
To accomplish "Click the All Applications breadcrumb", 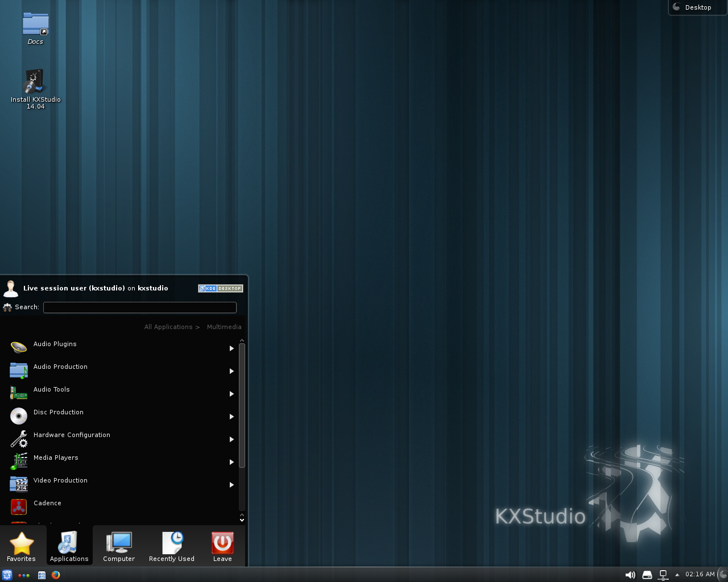I will point(168,327).
